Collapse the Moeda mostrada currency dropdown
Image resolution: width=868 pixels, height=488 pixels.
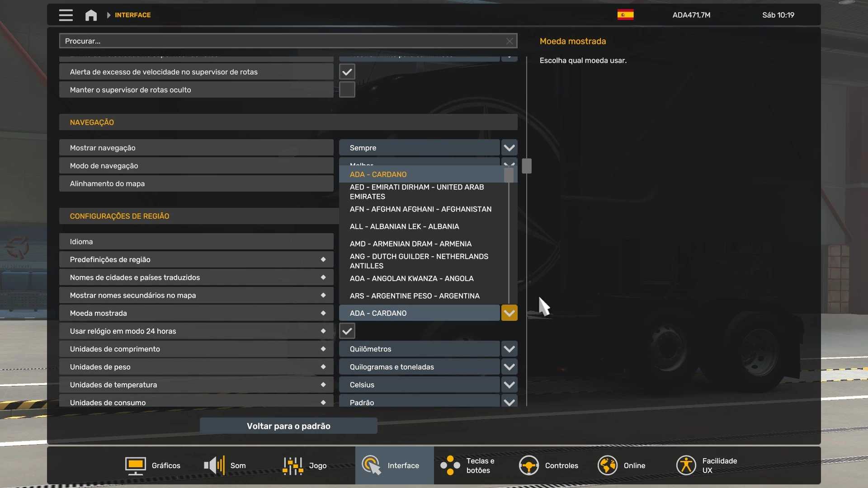(509, 313)
